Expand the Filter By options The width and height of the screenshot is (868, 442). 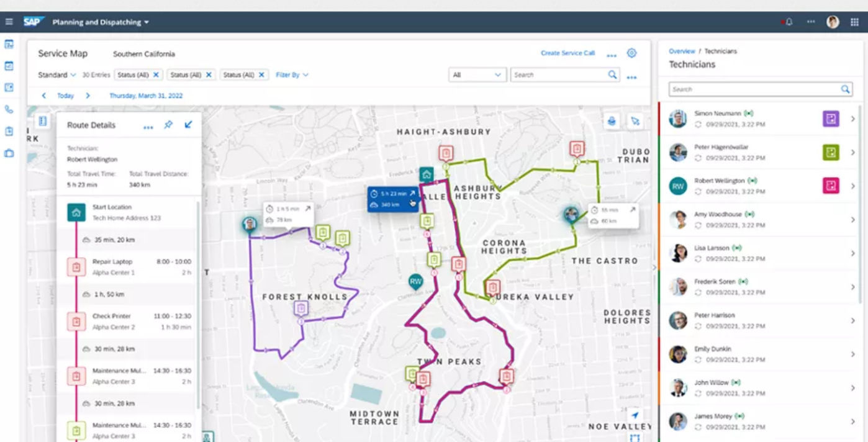[x=290, y=74]
